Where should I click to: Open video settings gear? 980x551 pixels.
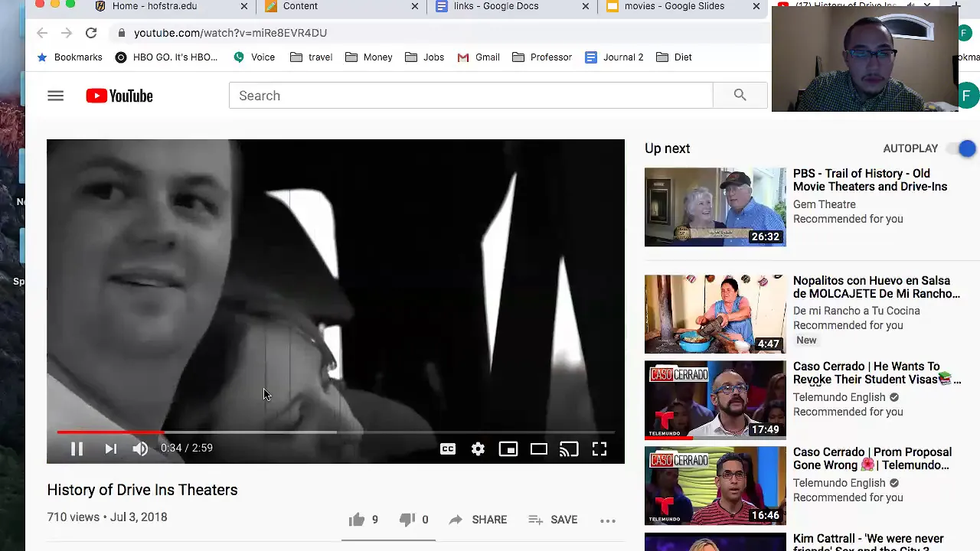point(478,448)
